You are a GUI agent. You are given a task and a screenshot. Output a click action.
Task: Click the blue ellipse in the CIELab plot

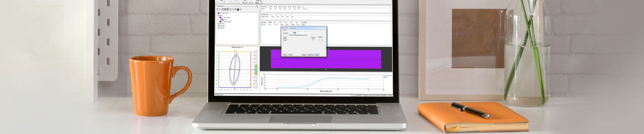pos(234,70)
